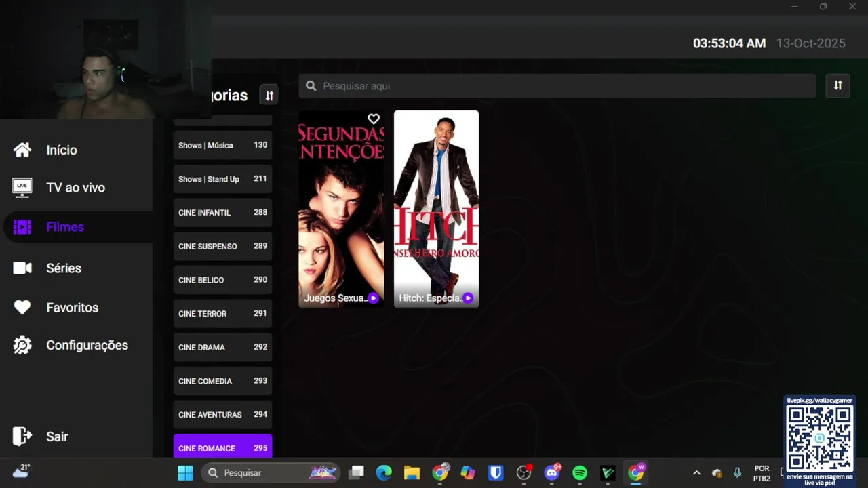Favorite Segundas Intenções with heart icon
This screenshot has width=868, height=488.
click(374, 119)
